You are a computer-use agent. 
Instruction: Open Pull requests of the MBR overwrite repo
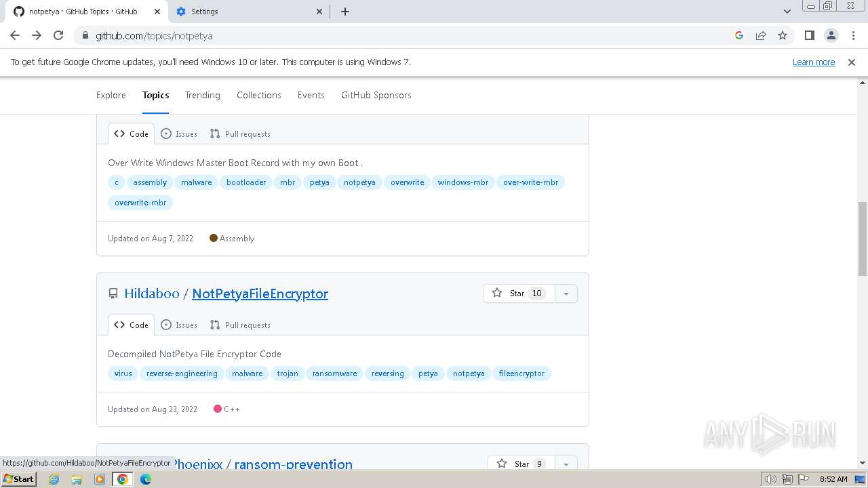coord(240,134)
